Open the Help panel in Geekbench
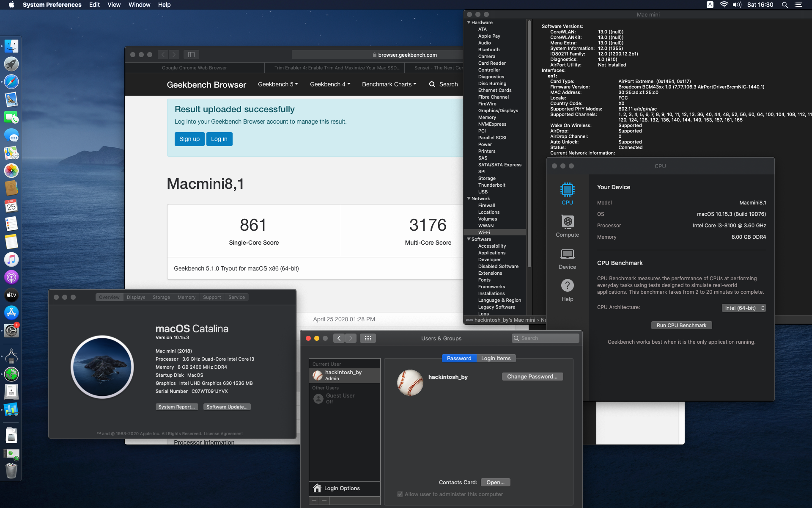This screenshot has height=508, width=812. (567, 289)
